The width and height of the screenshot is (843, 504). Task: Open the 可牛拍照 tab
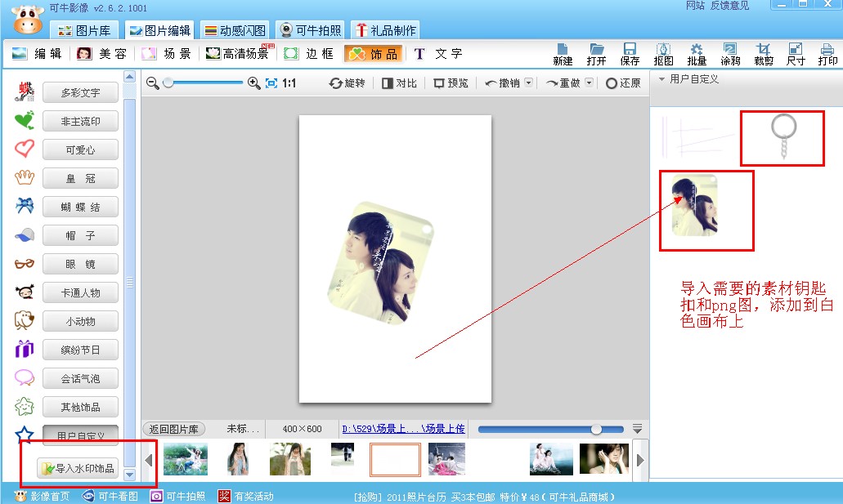coord(311,30)
